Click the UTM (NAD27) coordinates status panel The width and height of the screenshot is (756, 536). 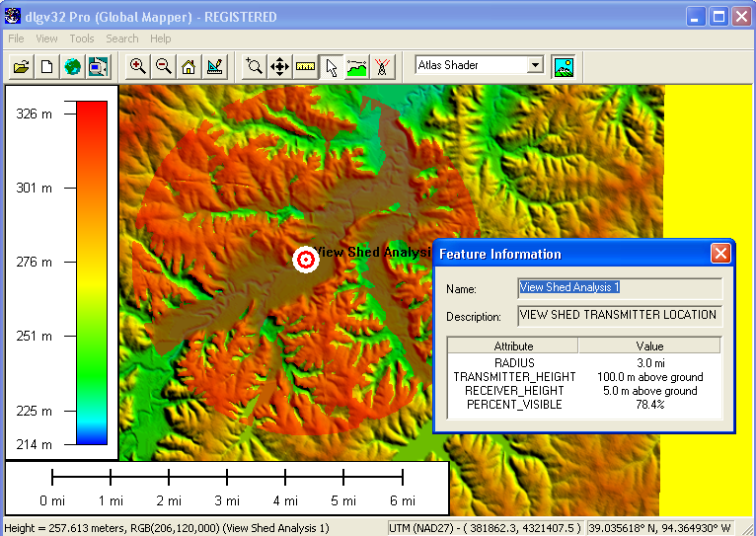486,528
